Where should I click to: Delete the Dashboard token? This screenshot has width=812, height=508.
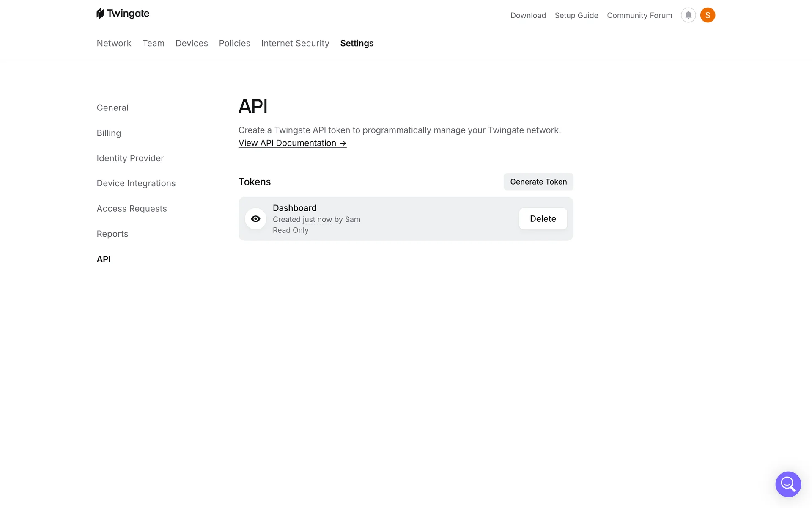click(x=543, y=219)
